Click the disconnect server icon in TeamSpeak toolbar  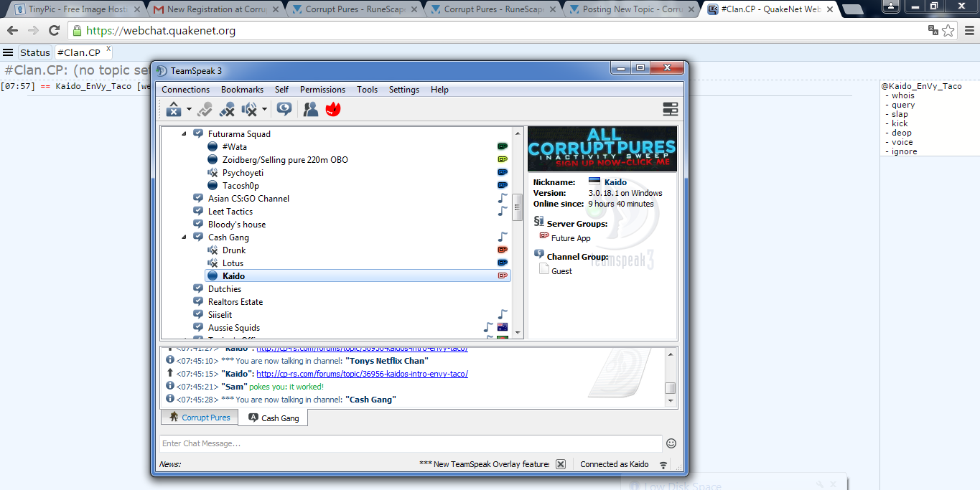click(174, 109)
